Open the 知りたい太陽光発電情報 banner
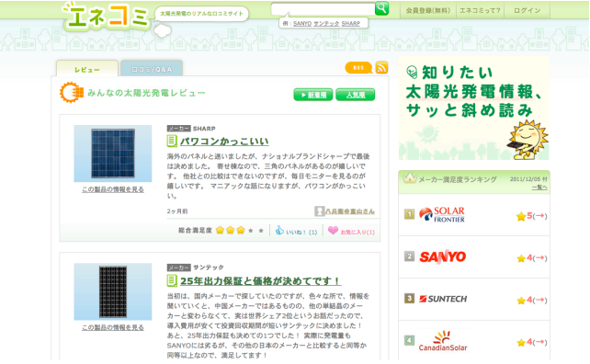This screenshot has width=590, height=364. (x=474, y=108)
